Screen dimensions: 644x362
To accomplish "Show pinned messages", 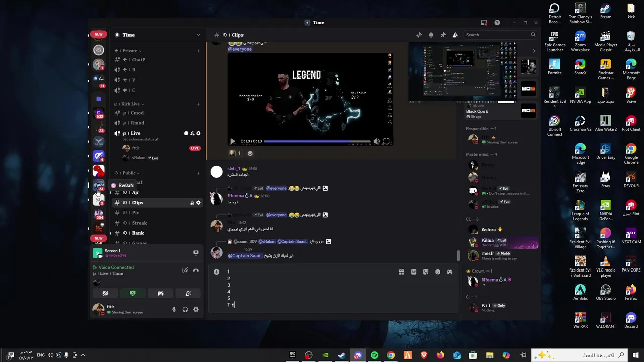I will [443, 35].
